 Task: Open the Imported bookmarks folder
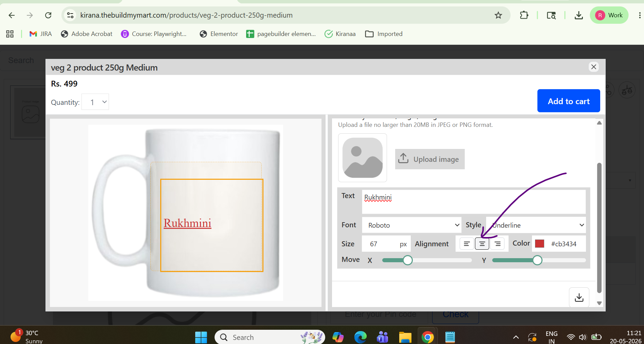point(384,34)
